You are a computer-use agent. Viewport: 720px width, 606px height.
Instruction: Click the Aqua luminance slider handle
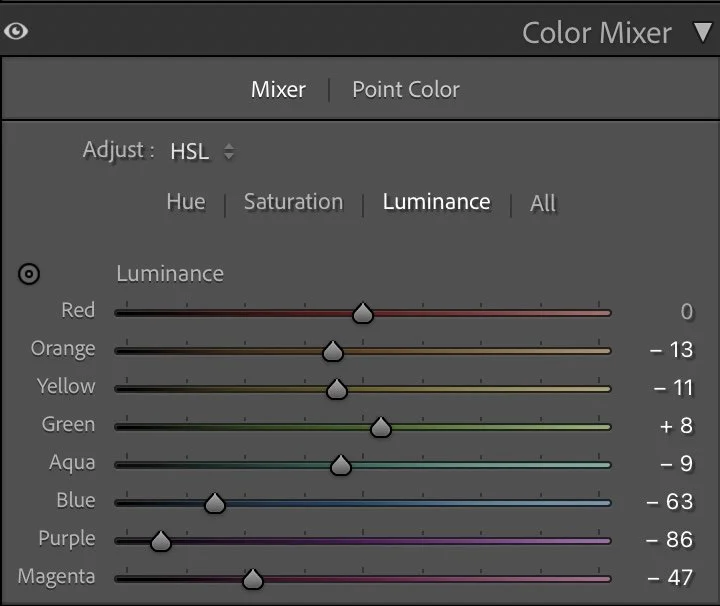coord(341,466)
